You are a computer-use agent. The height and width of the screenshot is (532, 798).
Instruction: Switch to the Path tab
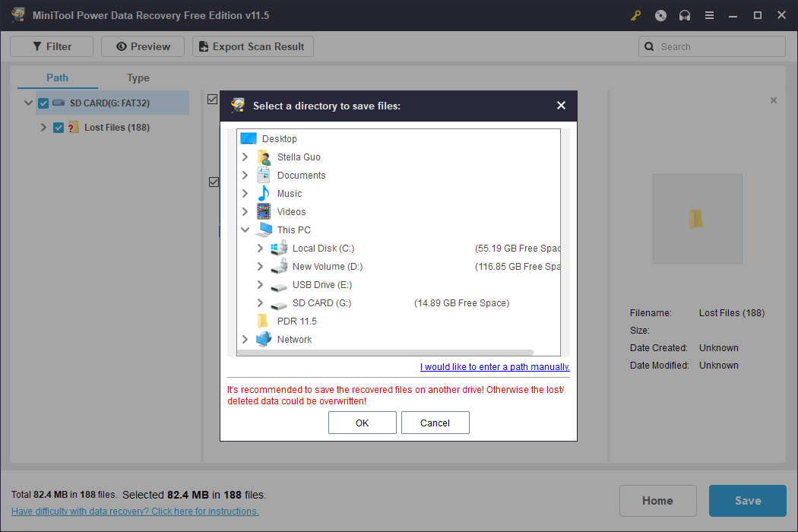58,78
